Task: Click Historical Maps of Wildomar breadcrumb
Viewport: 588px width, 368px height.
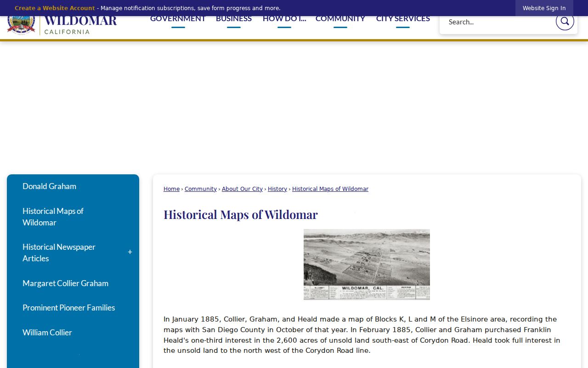Action: pyautogui.click(x=330, y=189)
